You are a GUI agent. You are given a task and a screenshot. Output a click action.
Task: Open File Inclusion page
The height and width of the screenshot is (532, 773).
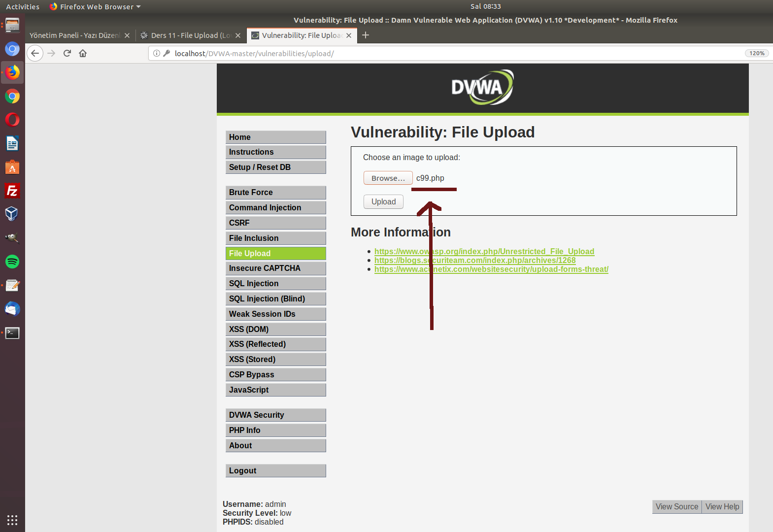coord(276,238)
